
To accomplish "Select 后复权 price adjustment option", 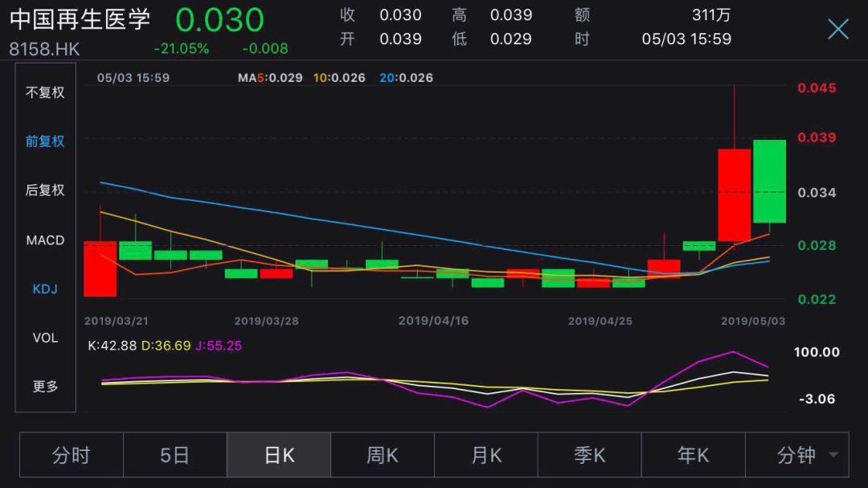I will (x=45, y=190).
